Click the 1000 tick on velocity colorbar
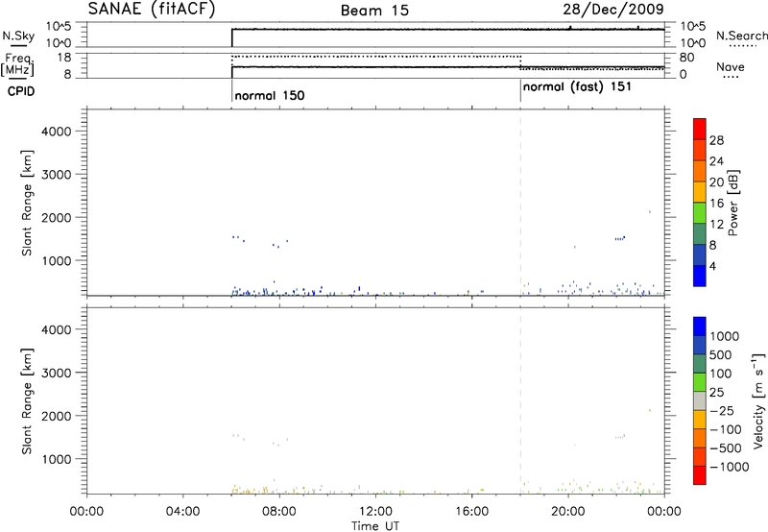Screen dimensions: 768x532 pos(724,336)
